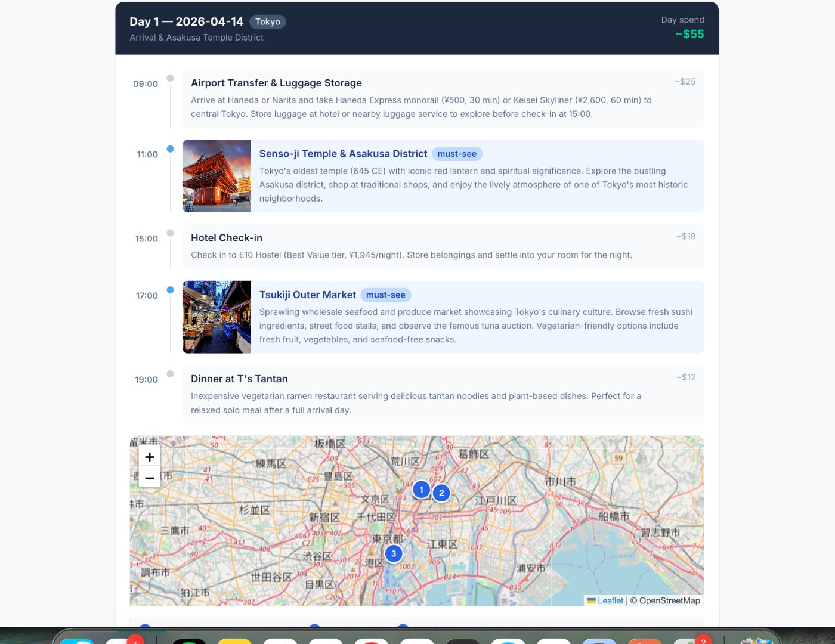The height and width of the screenshot is (644, 835).
Task: Click the must-see badge next to Tsukiji Outer Market
Action: coord(385,295)
